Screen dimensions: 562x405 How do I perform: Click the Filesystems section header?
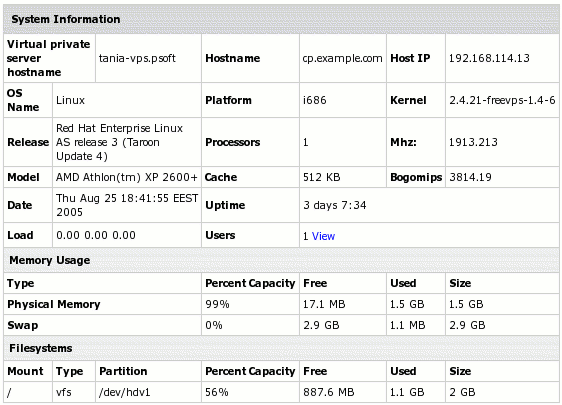point(41,348)
